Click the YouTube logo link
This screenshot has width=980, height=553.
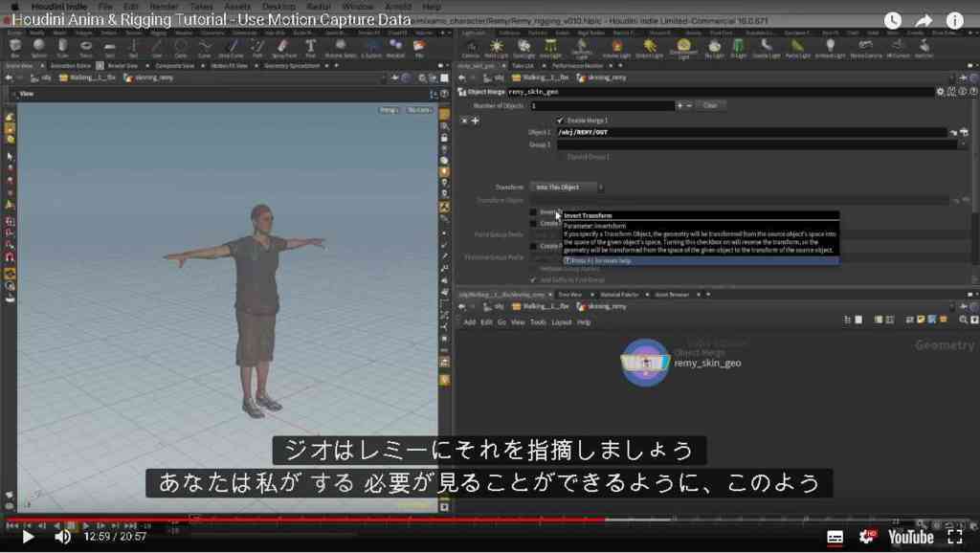[911, 537]
